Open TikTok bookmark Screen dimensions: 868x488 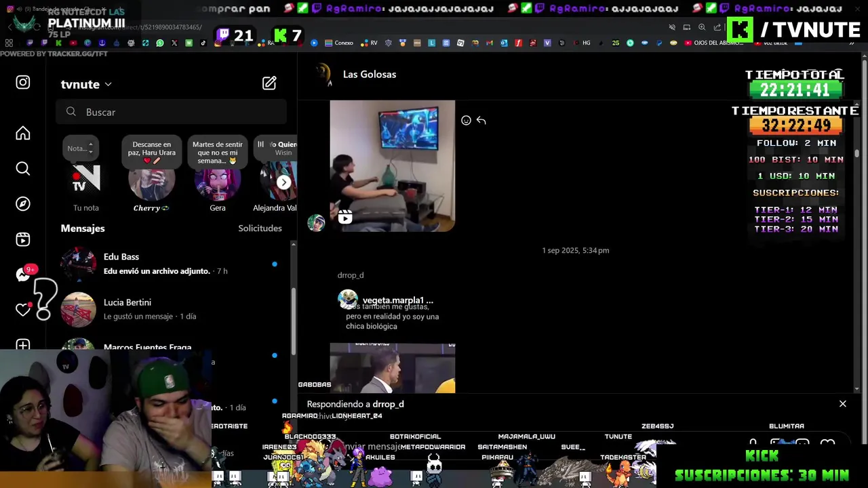(x=203, y=43)
